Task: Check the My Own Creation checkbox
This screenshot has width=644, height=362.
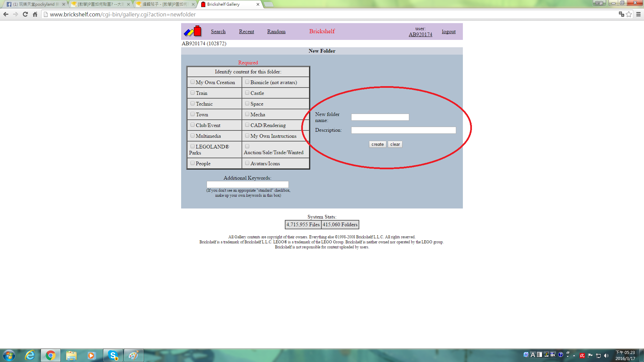Action: (193, 82)
